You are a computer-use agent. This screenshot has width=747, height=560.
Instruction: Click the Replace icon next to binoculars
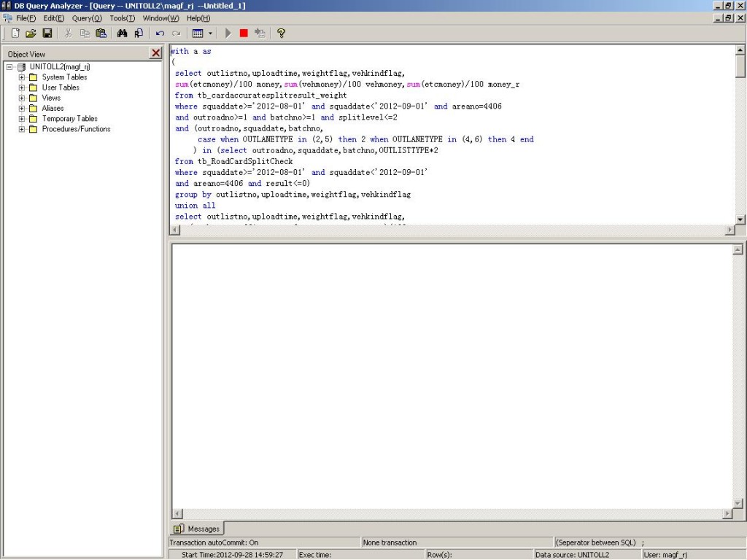click(138, 33)
